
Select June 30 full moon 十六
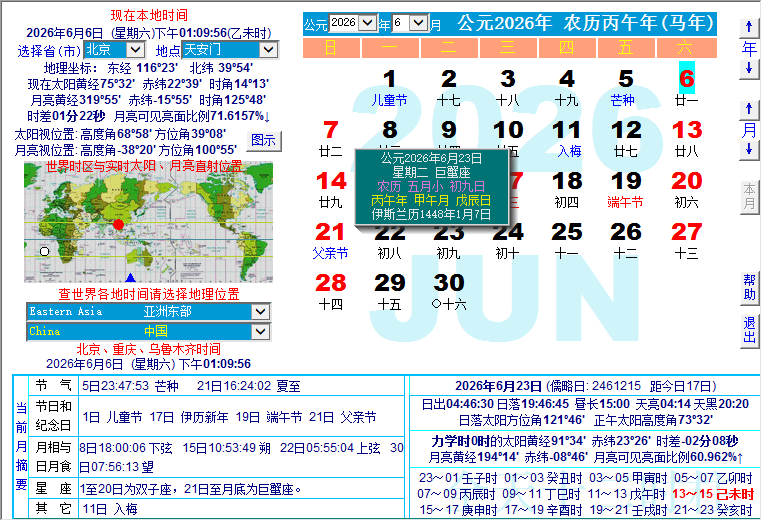point(449,292)
